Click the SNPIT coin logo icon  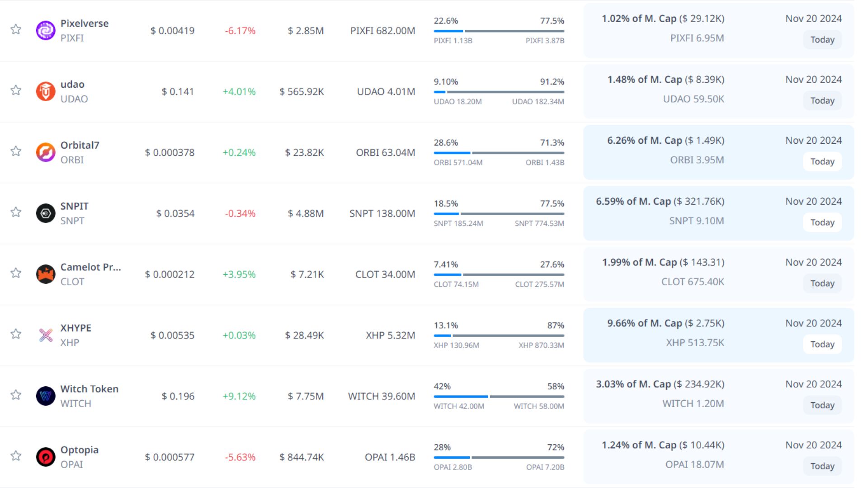coord(45,213)
